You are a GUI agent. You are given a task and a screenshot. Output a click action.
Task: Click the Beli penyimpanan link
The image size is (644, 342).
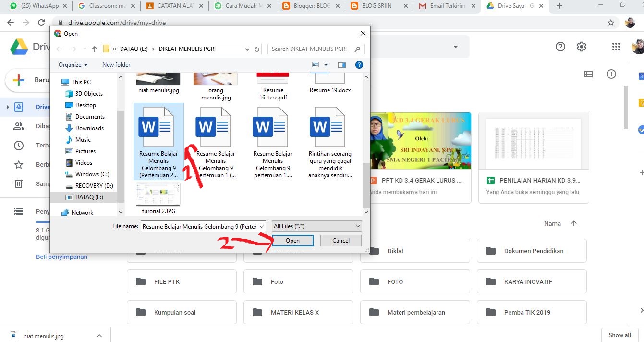pyautogui.click(x=61, y=256)
